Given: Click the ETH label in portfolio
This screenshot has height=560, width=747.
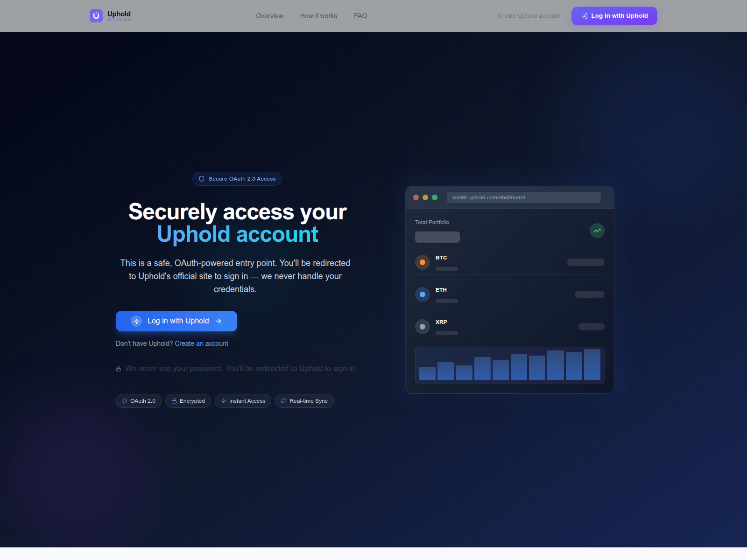Looking at the screenshot, I should pyautogui.click(x=441, y=290).
